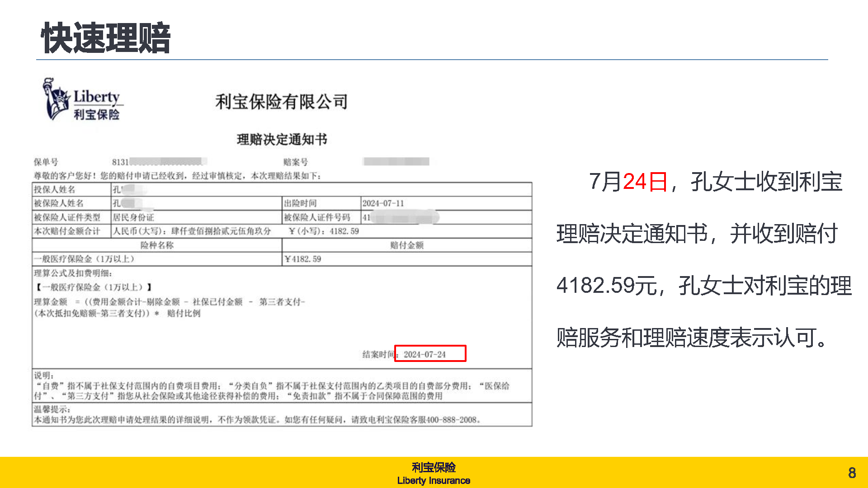Select the 险种名称 column header

[x=157, y=245]
